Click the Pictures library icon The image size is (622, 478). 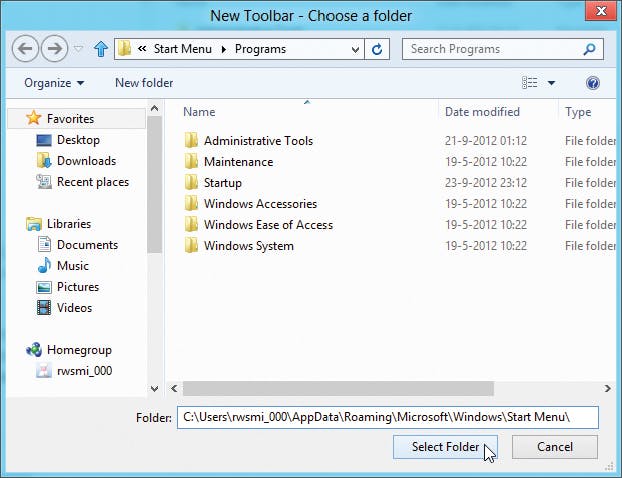coord(44,287)
